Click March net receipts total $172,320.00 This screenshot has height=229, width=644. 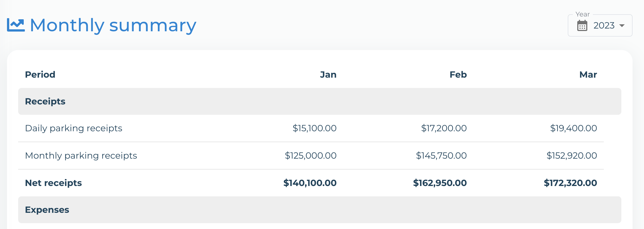[570, 183]
